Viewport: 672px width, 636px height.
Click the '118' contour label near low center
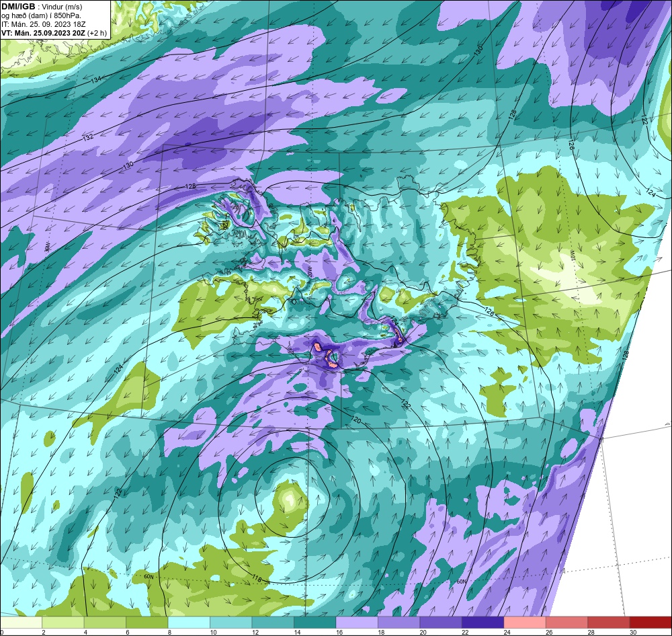click(x=257, y=578)
